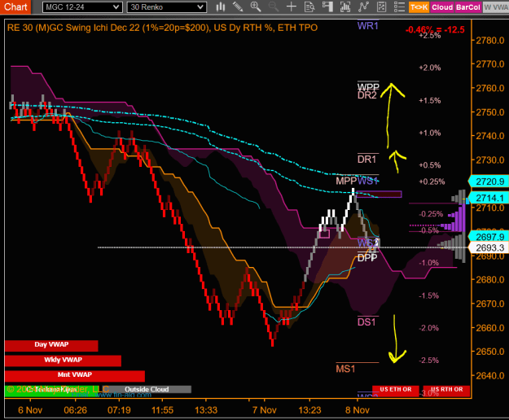Click the +2.0% percent level label
509x420 pixels.
click(x=430, y=68)
